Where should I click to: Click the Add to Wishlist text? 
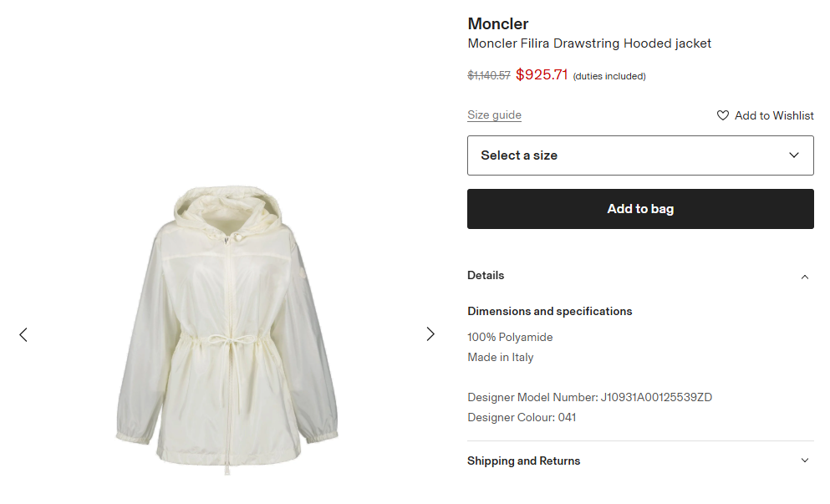click(x=774, y=115)
